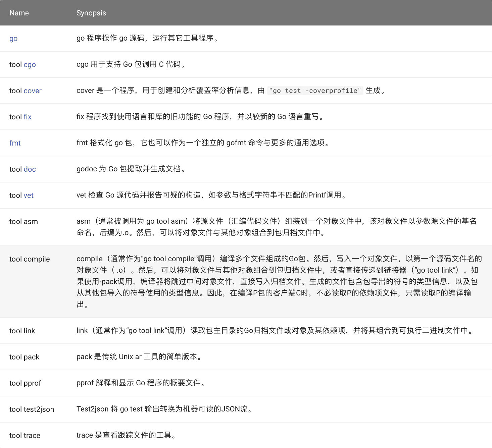This screenshot has width=492, height=448.
Task: Select the 'tool trace' name cell
Action: (25, 436)
